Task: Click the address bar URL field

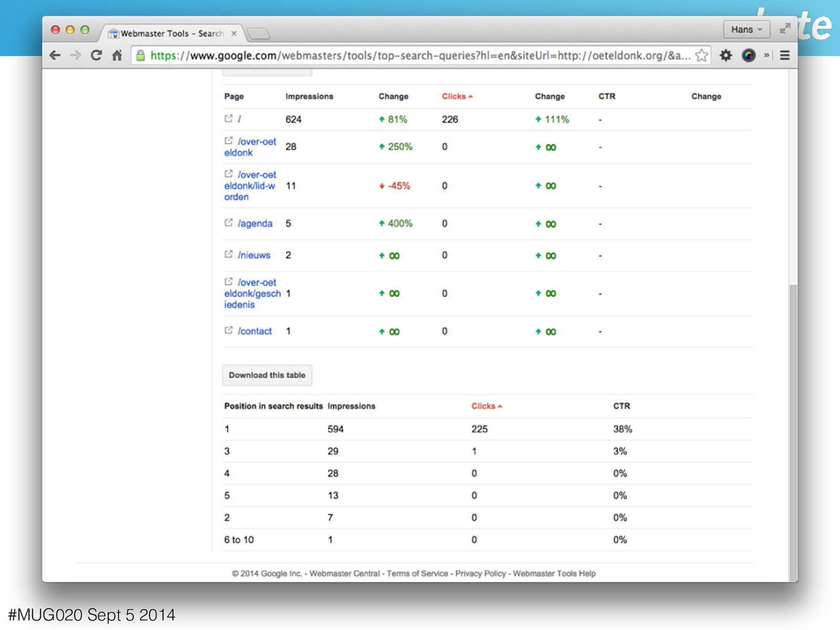Action: (x=420, y=55)
